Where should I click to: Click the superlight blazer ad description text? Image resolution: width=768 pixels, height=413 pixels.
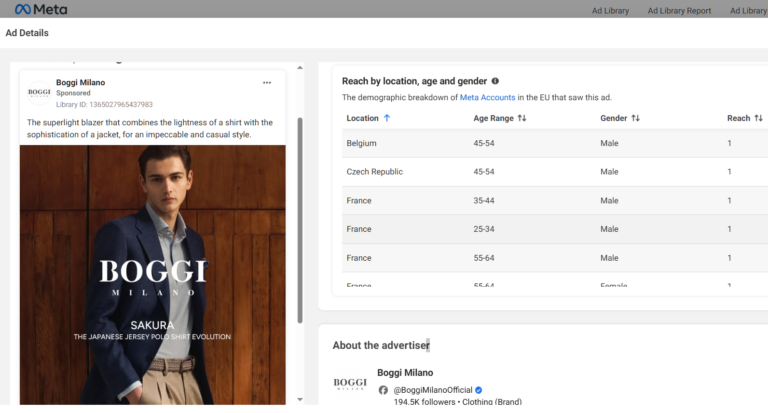150,128
